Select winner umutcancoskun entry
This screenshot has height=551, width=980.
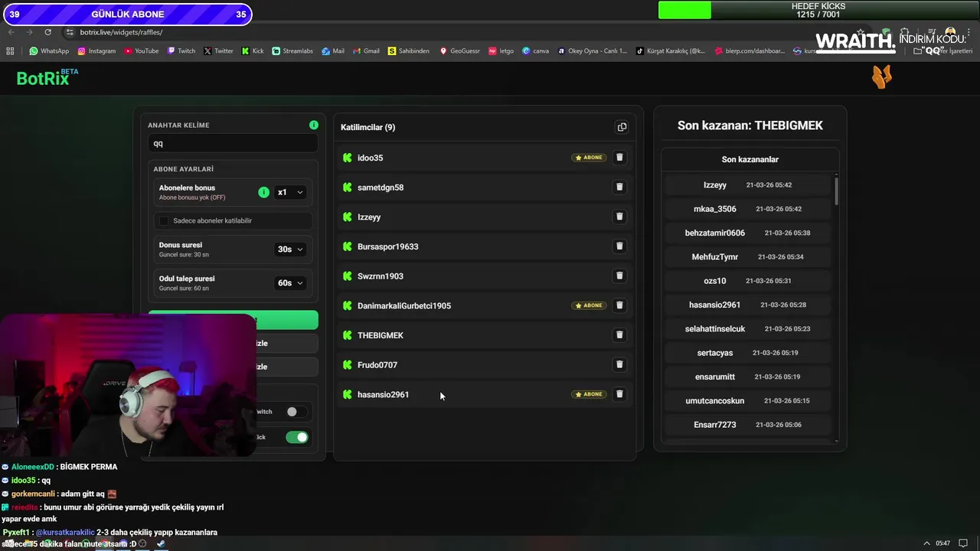pos(747,401)
